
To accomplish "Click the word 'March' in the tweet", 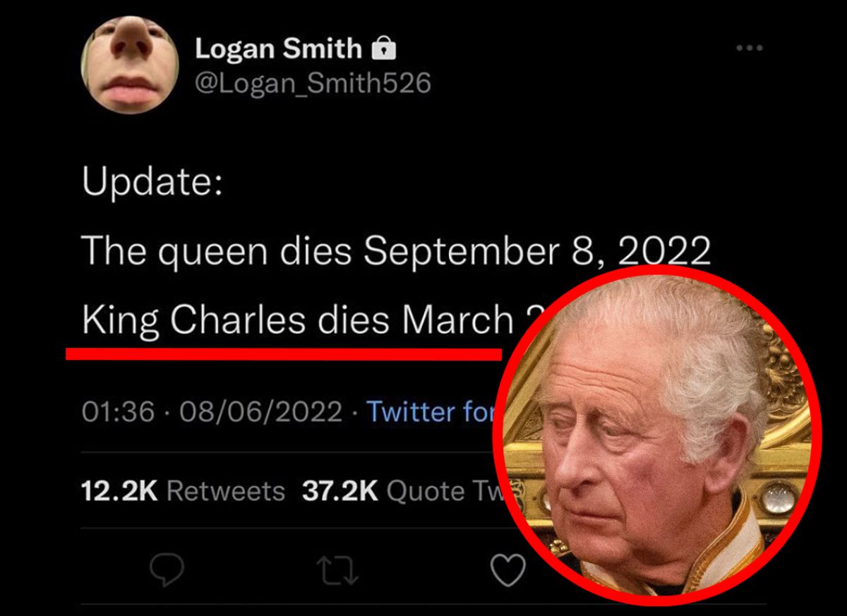I will click(457, 321).
